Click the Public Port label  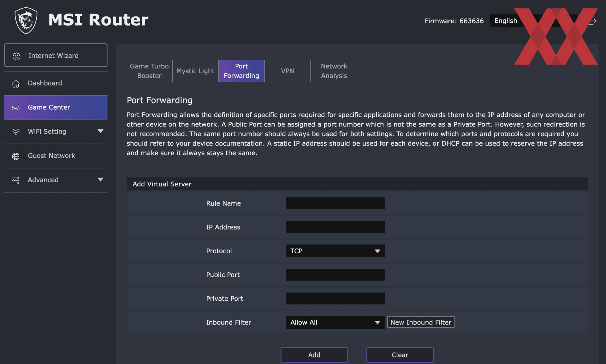coord(223,275)
